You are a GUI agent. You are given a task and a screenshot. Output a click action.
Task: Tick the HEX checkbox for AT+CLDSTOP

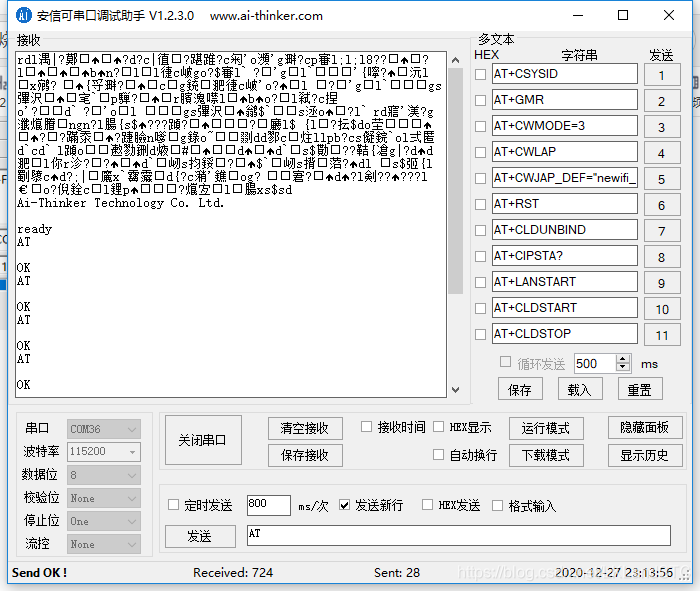(480, 334)
